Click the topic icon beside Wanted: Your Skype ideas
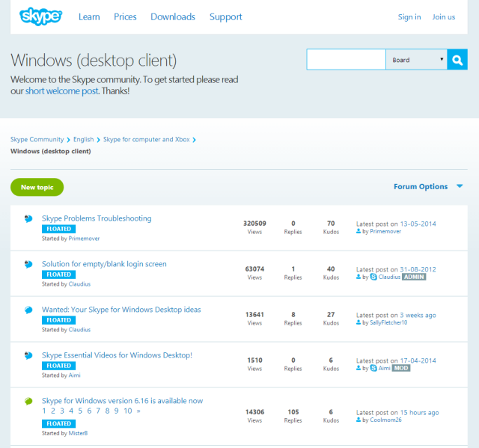 (x=28, y=310)
